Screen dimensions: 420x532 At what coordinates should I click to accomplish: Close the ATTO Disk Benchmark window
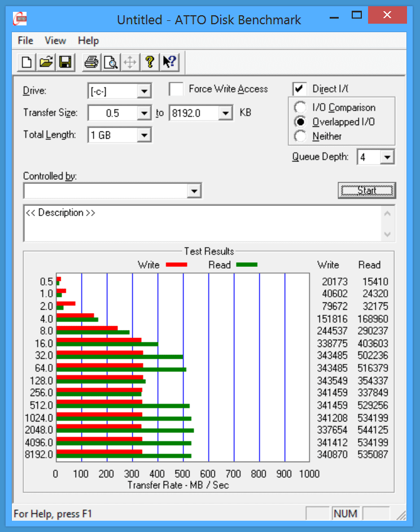387,15
